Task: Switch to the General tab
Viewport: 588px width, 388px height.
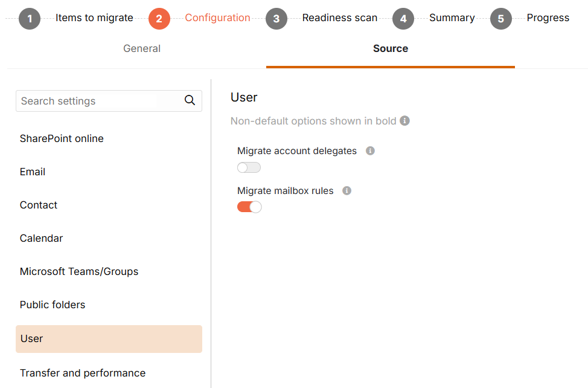Action: tap(142, 48)
